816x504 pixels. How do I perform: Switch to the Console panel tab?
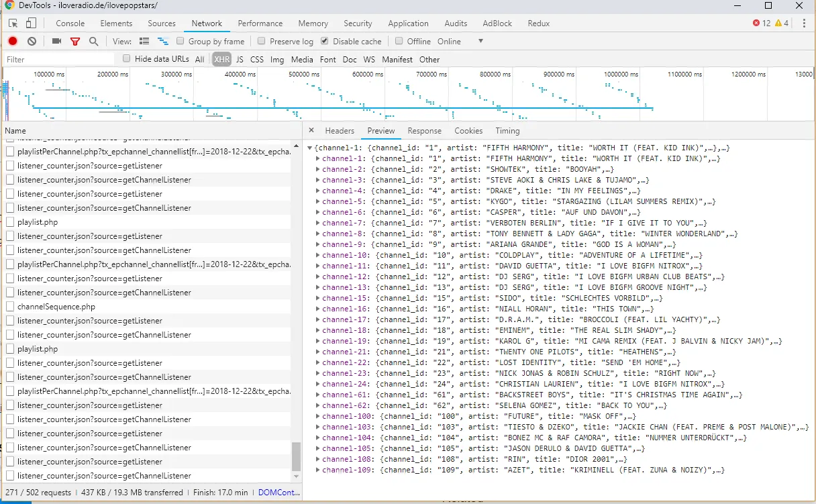[70, 23]
